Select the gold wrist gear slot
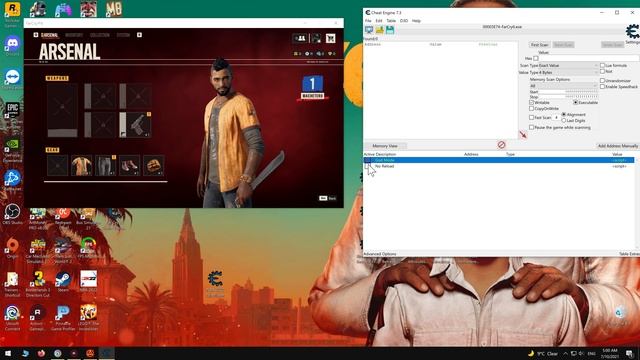Image resolution: width=640 pixels, height=360 pixels. [x=154, y=165]
